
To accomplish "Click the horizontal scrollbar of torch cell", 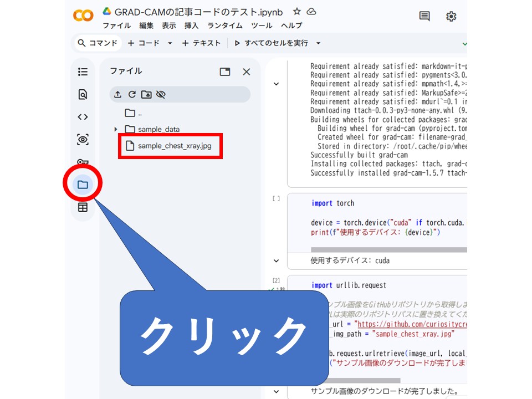I will click(389, 250).
